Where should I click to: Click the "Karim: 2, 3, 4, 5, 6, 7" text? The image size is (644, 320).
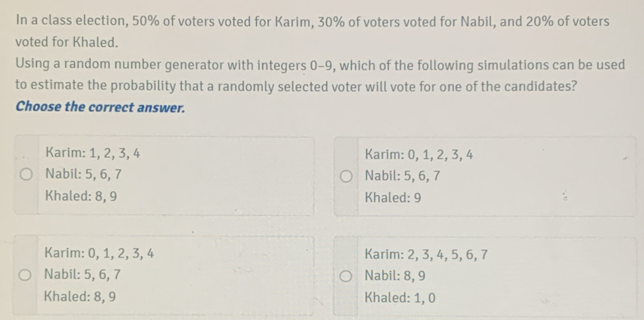coord(426,254)
